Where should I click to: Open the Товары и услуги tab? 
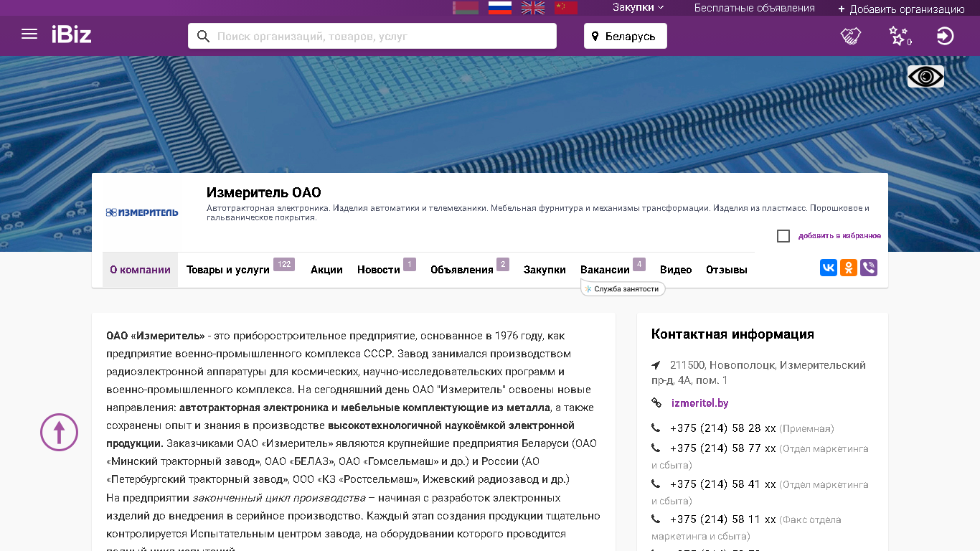tap(228, 270)
